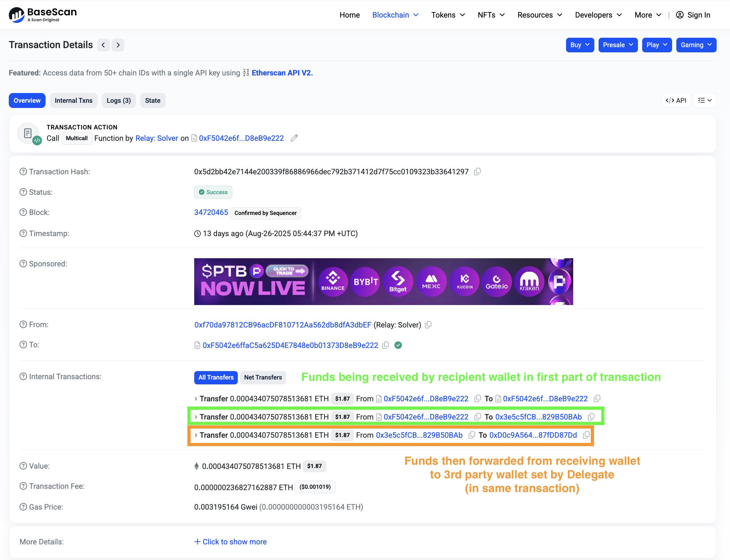Viewport: 730px width, 560px height.
Task: Expand first internal transfer row triangle
Action: click(196, 399)
